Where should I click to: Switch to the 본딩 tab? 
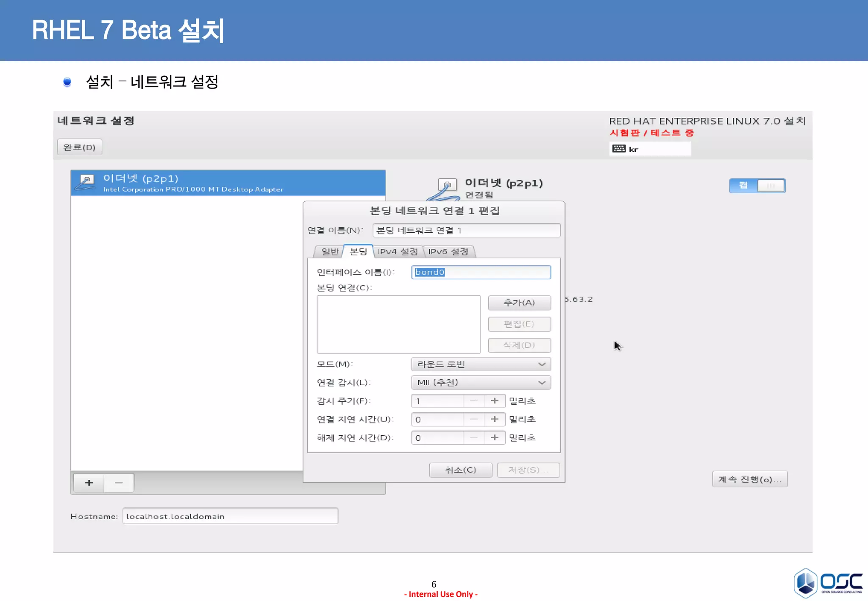pos(358,251)
